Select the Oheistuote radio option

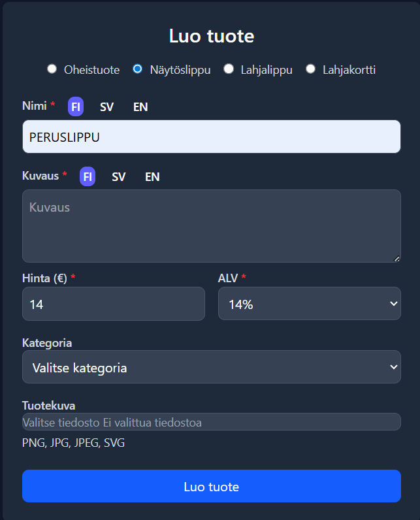pos(52,69)
